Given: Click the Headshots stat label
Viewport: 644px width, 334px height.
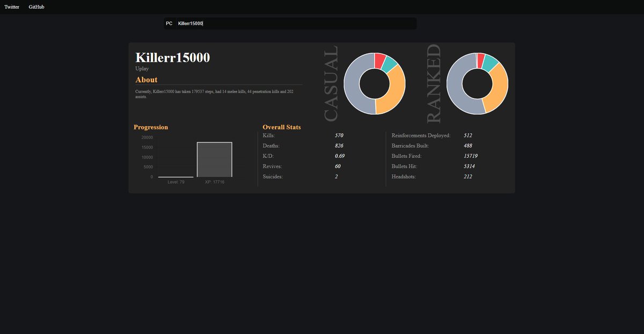Looking at the screenshot, I should 404,176.
